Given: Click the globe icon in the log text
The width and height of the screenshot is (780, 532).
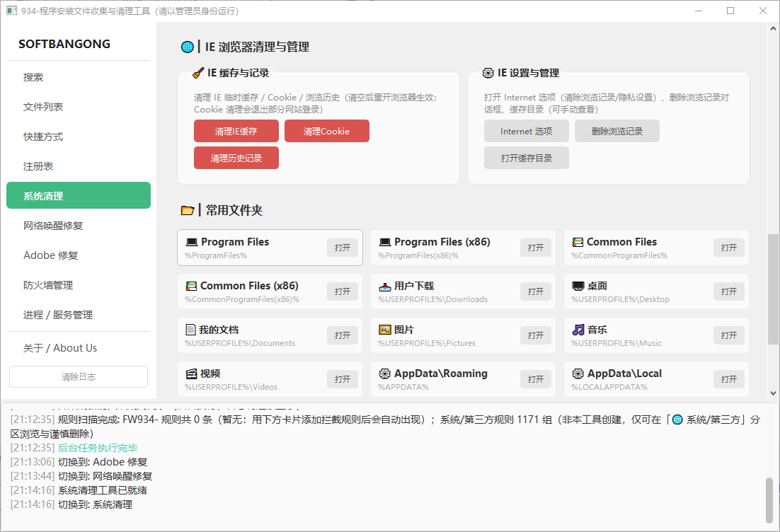Looking at the screenshot, I should (677, 420).
